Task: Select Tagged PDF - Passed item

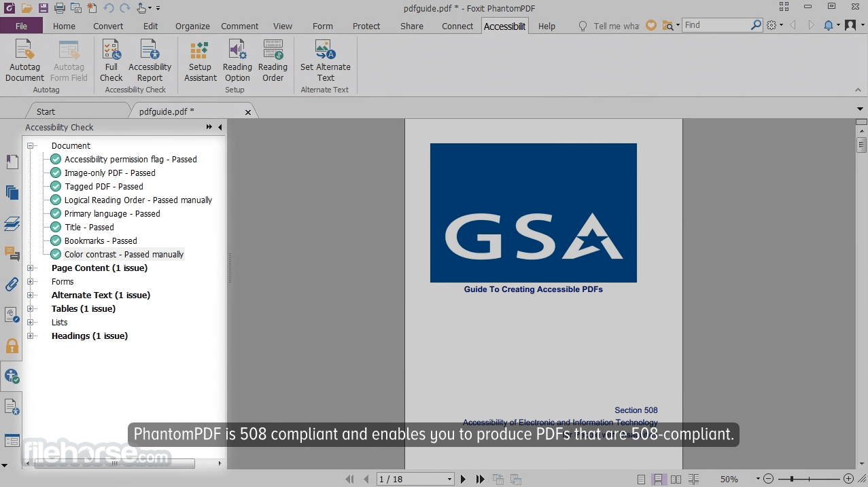Action: coord(103,187)
